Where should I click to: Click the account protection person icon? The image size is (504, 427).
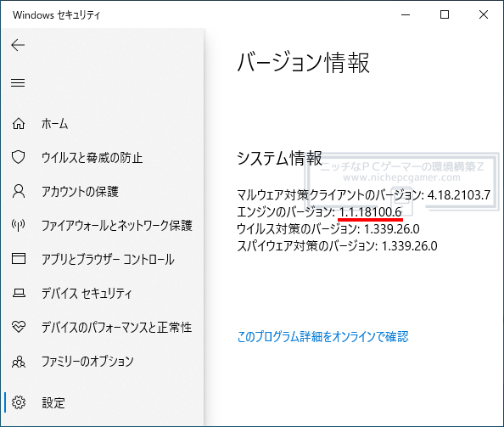tap(19, 191)
